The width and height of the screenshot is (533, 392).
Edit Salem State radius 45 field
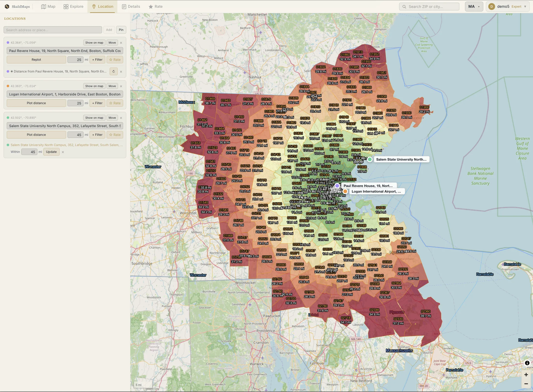75,135
